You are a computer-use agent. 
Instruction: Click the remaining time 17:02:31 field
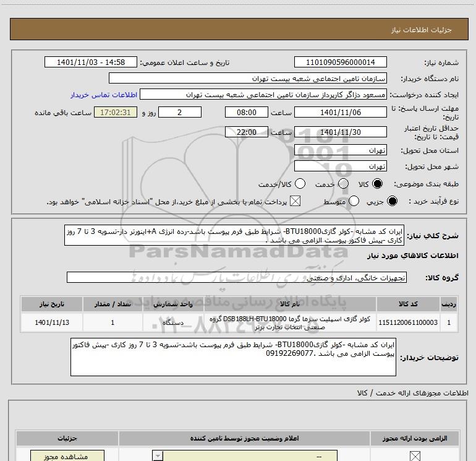coord(116,112)
